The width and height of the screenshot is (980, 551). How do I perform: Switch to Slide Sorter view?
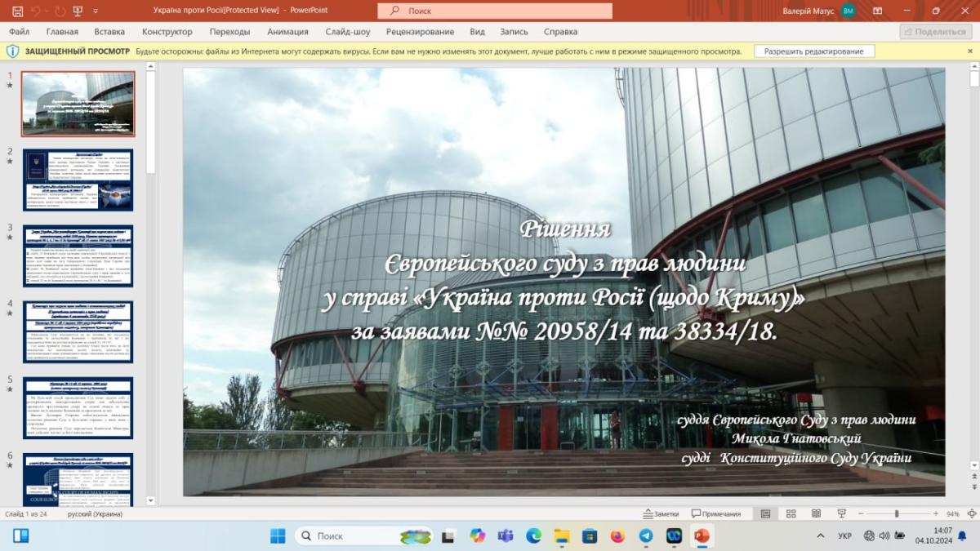(791, 513)
